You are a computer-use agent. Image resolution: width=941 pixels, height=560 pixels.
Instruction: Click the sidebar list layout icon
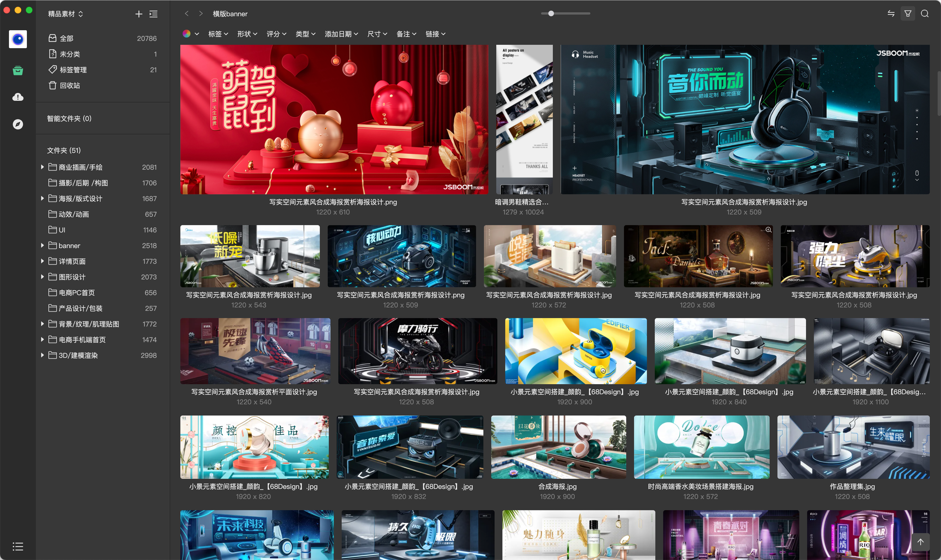click(153, 14)
